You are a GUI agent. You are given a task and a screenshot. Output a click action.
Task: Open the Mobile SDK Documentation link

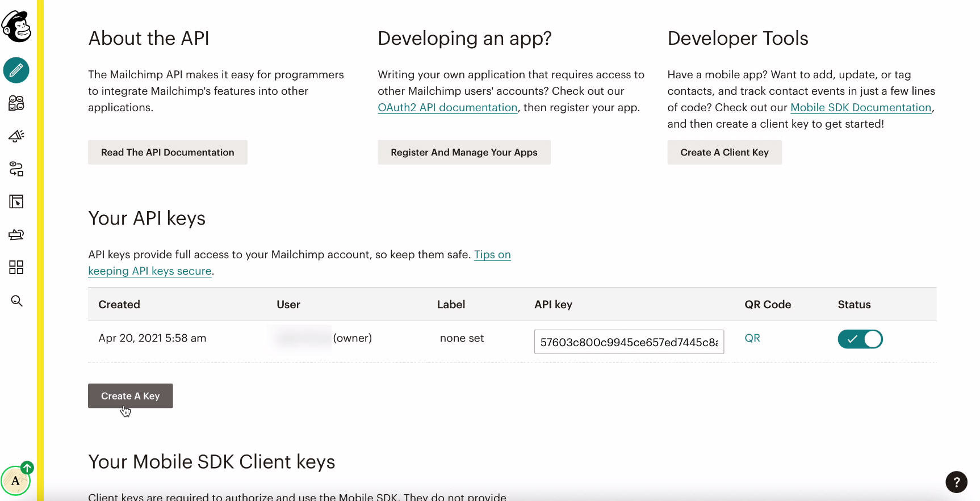point(861,107)
